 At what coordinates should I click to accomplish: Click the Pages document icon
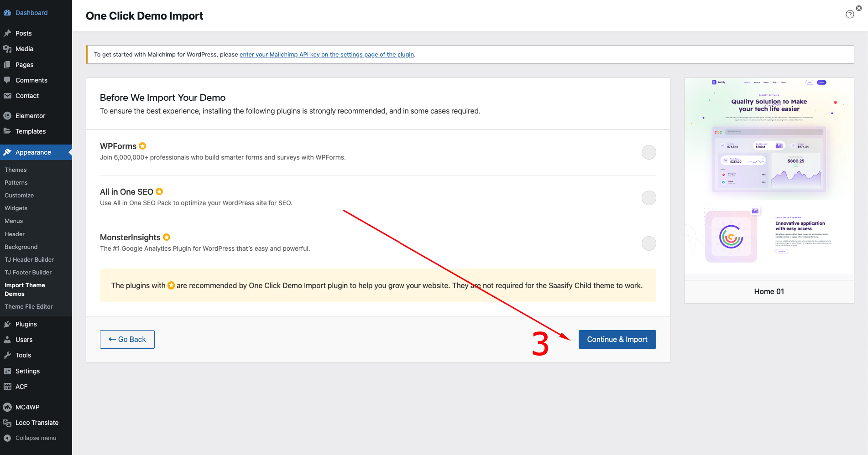pos(7,65)
